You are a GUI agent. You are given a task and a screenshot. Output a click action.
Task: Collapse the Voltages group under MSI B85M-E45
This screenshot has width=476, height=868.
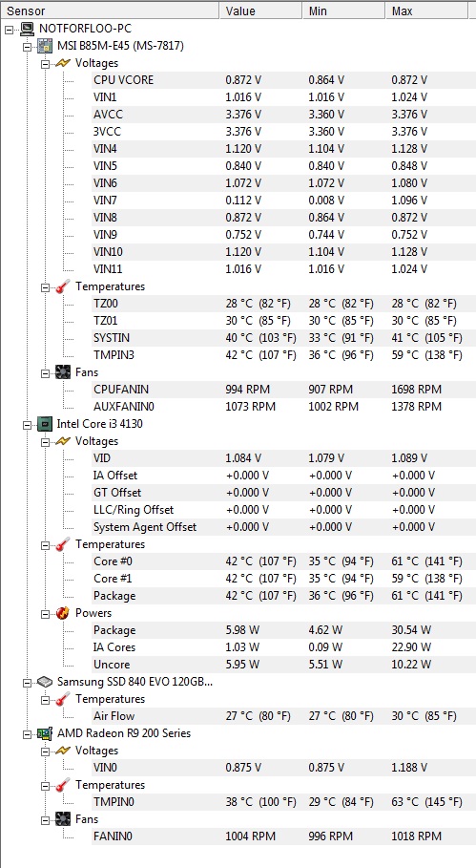pyautogui.click(x=44, y=63)
